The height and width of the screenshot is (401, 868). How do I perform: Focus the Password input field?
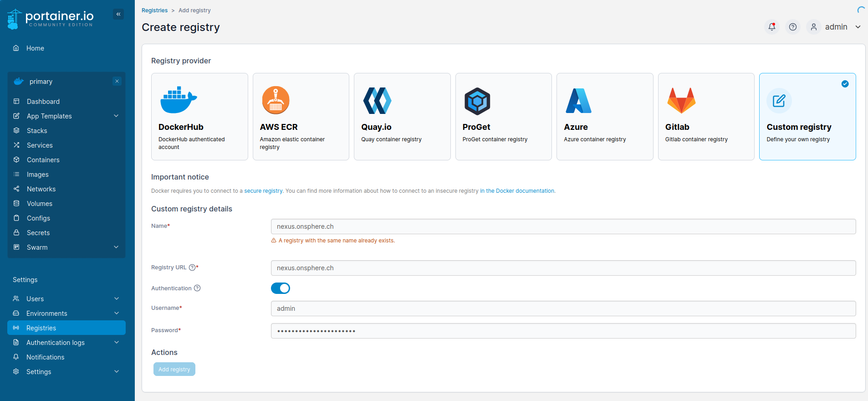click(x=563, y=331)
